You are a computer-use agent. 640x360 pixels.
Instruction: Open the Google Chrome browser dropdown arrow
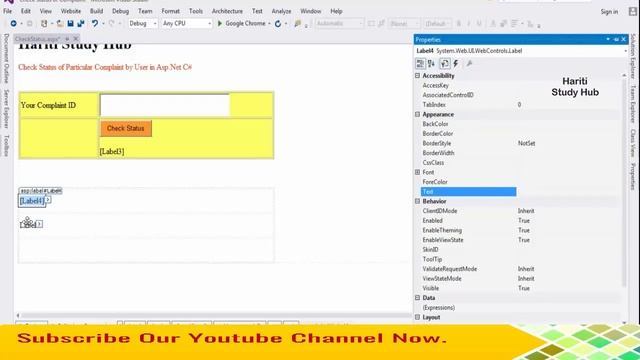(x=269, y=24)
